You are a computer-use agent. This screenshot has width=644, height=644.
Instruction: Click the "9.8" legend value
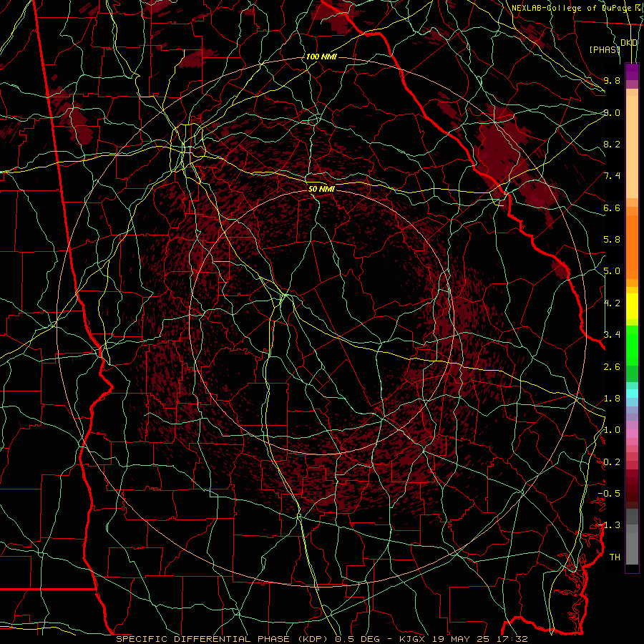pyautogui.click(x=612, y=80)
